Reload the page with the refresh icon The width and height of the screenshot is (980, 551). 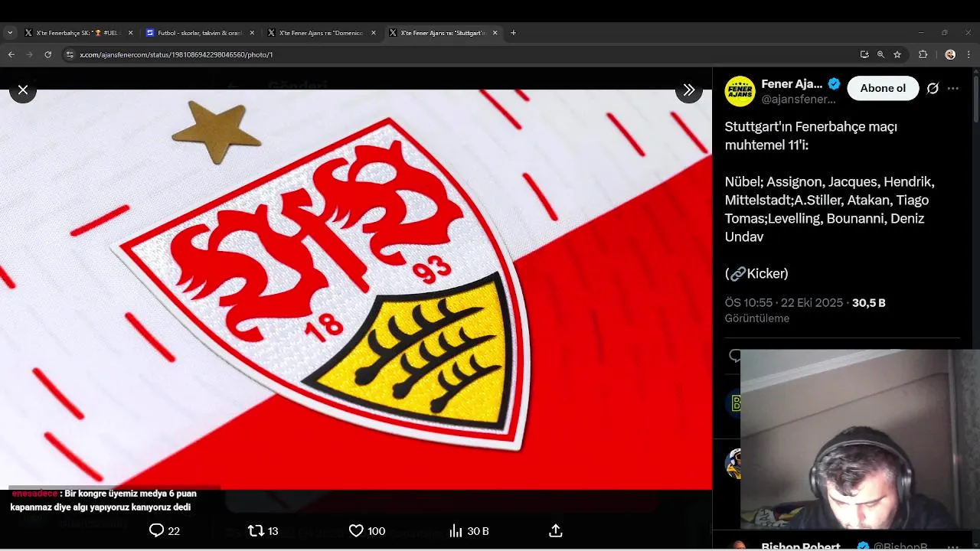pyautogui.click(x=47, y=54)
